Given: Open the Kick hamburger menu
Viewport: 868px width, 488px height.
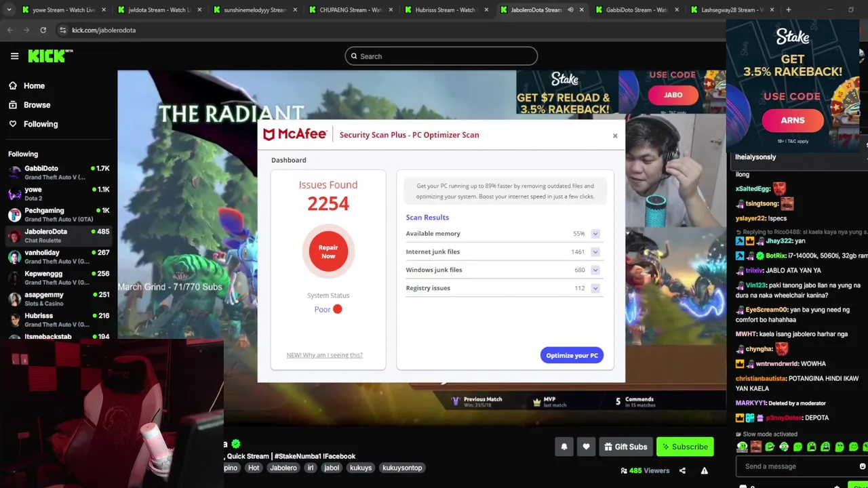Looking at the screenshot, I should coord(14,56).
